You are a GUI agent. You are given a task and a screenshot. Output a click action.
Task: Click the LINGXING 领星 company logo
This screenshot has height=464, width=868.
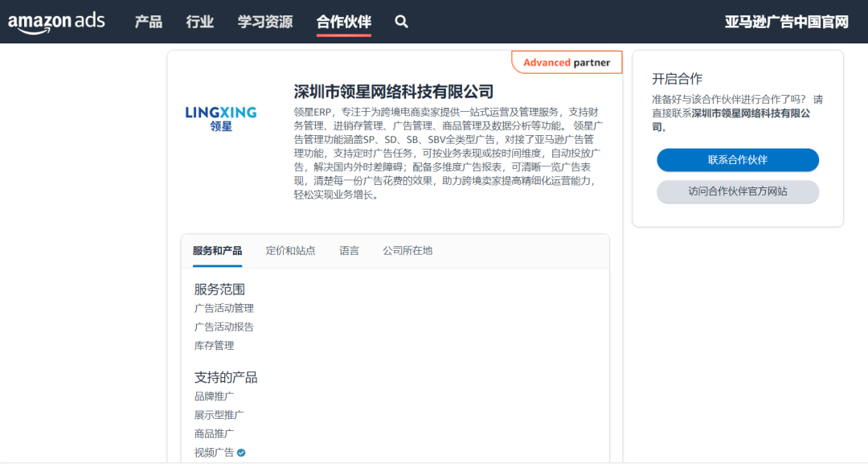click(221, 118)
